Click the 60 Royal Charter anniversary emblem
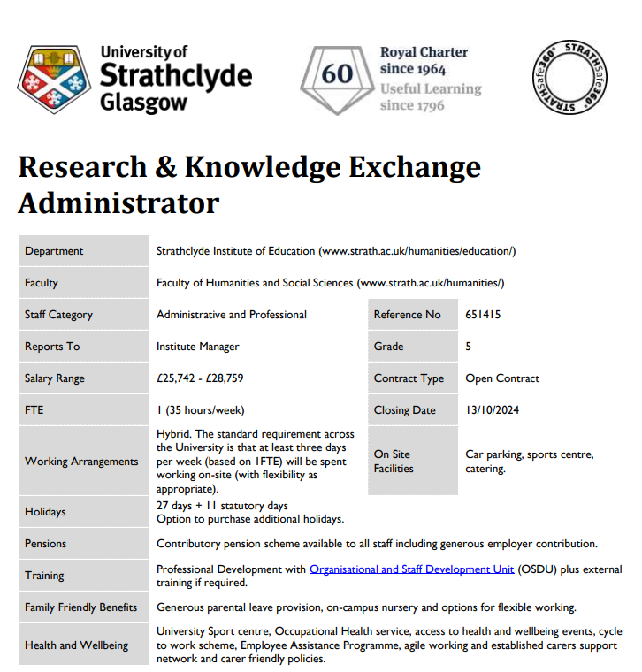 (x=337, y=80)
